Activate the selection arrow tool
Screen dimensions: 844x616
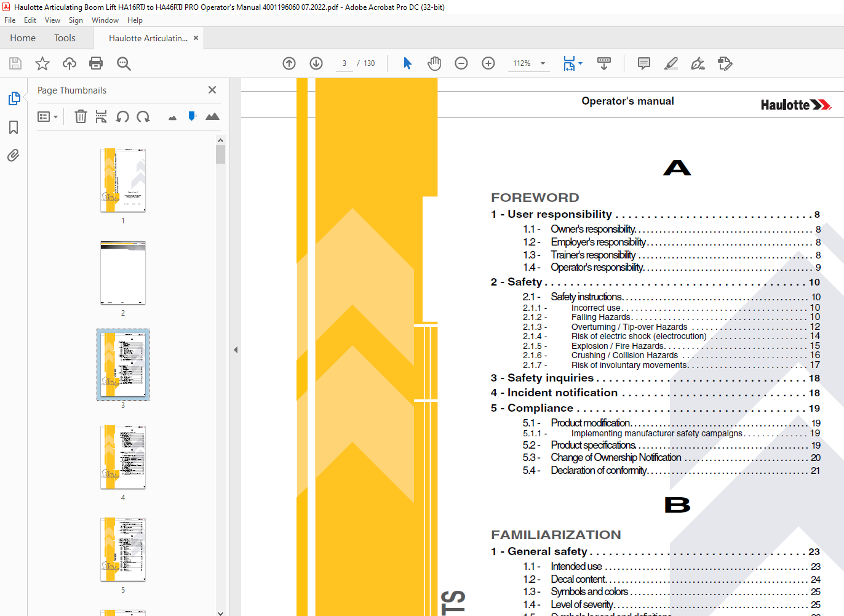pyautogui.click(x=407, y=63)
